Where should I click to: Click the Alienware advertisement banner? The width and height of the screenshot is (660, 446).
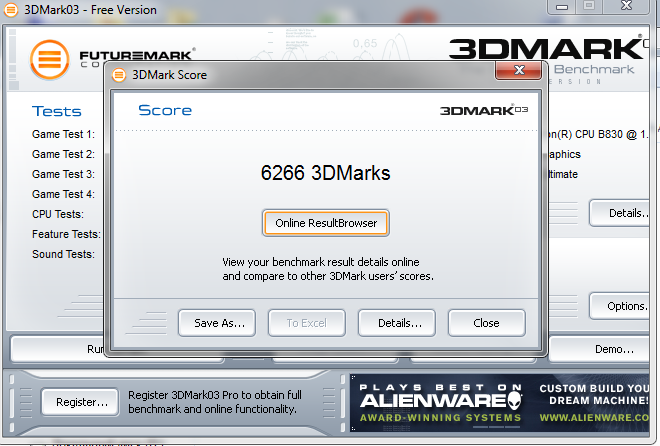[x=500, y=403]
